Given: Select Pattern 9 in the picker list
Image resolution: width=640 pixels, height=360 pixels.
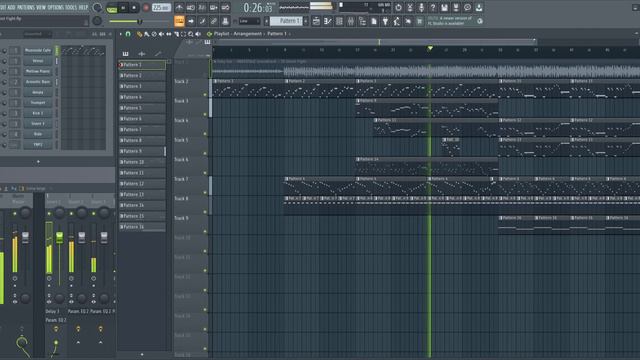Looking at the screenshot, I should pyautogui.click(x=142, y=151).
